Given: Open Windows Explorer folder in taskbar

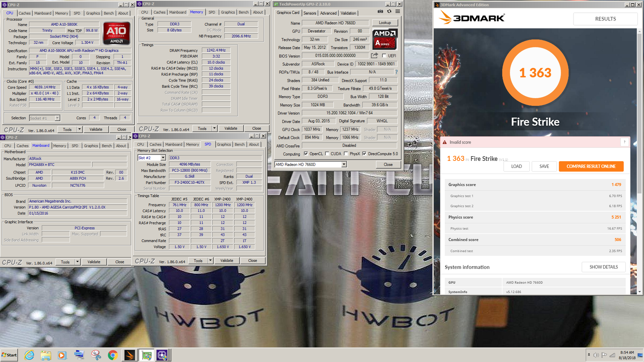Looking at the screenshot, I should (x=46, y=355).
